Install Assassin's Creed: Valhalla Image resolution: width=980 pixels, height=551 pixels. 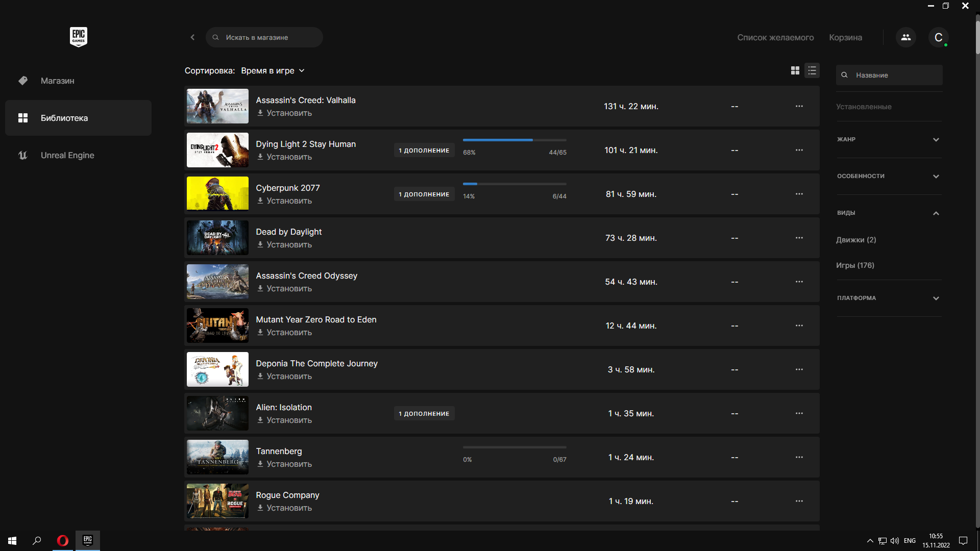tap(284, 113)
